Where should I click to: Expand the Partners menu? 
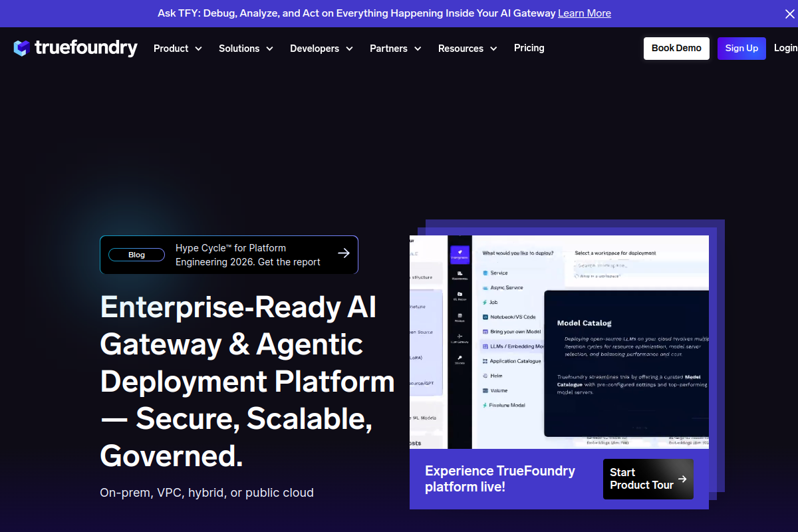[x=396, y=49]
